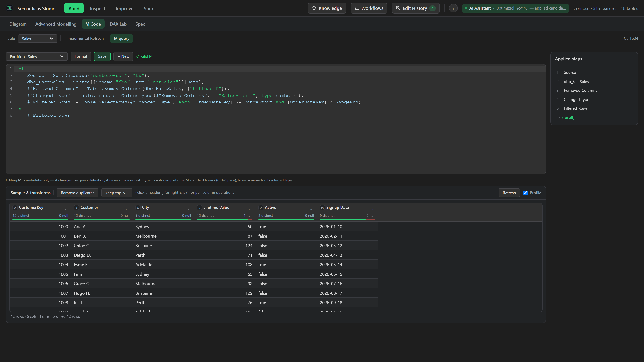Select the Source applied step

tap(570, 72)
